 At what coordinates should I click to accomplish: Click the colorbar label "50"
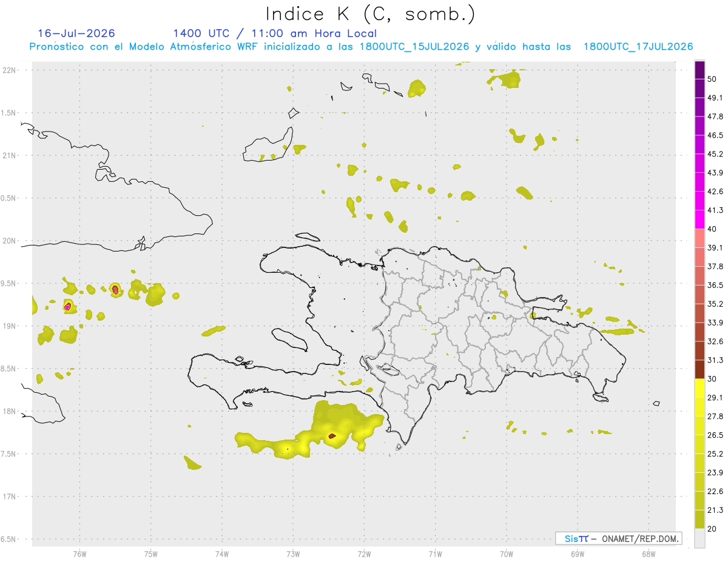point(712,79)
